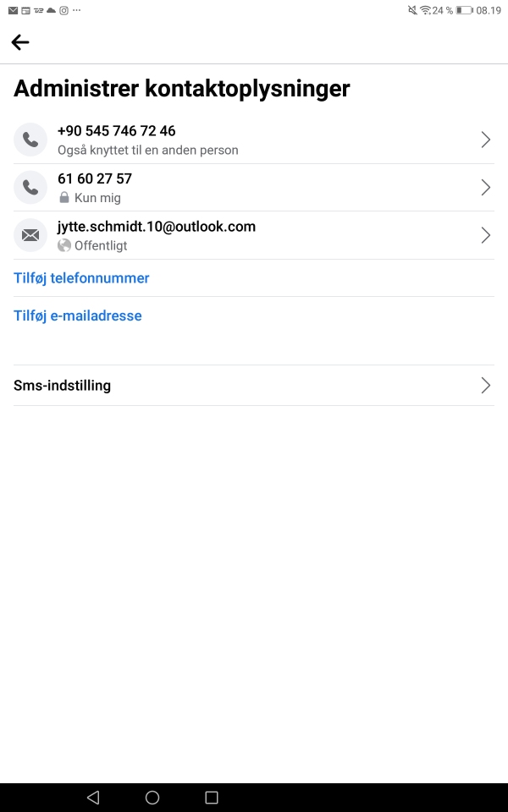Tap phone icon beside +90 545 746 72 46
This screenshot has width=508, height=812.
point(30,140)
